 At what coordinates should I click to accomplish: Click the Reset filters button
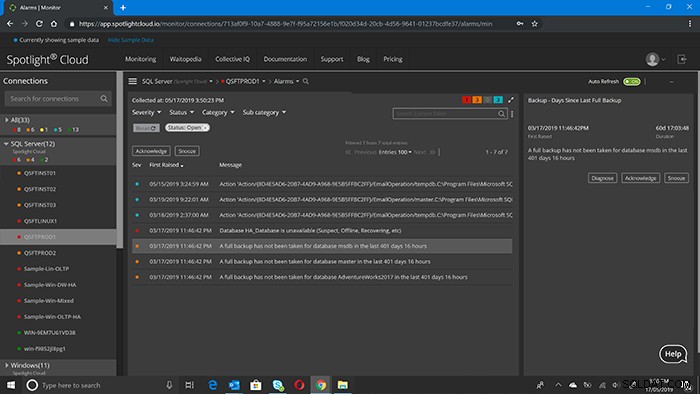point(146,128)
